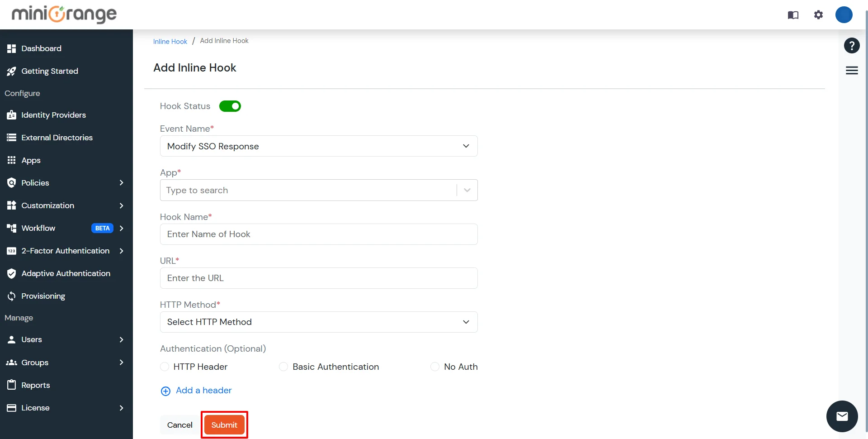Viewport: 868px width, 439px height.
Task: Open the help question mark panel
Action: click(852, 45)
